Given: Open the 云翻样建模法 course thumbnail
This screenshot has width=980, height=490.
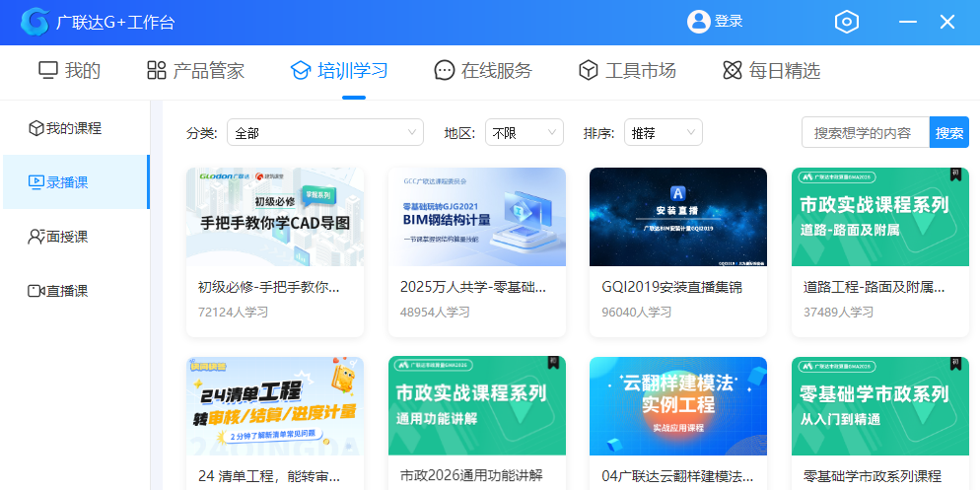Looking at the screenshot, I should pyautogui.click(x=678, y=405).
